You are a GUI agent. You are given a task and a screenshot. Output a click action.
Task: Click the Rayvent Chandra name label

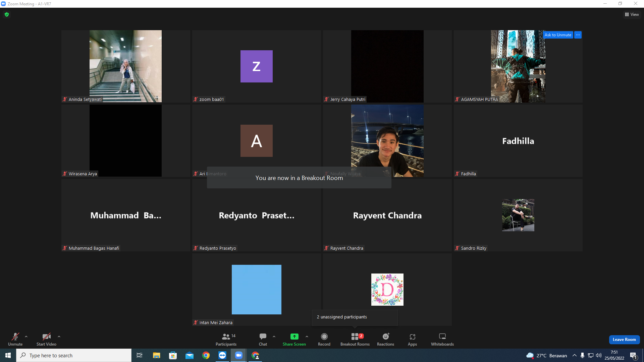(x=347, y=248)
